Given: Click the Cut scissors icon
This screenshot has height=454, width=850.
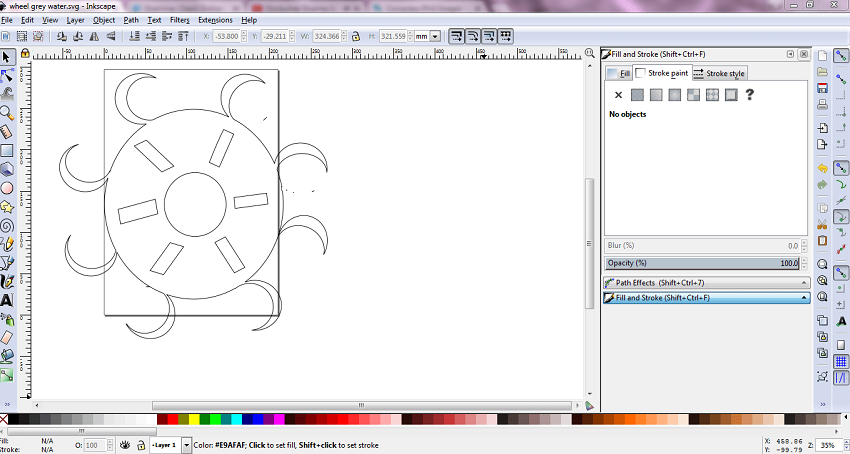Looking at the screenshot, I should pyautogui.click(x=822, y=223).
